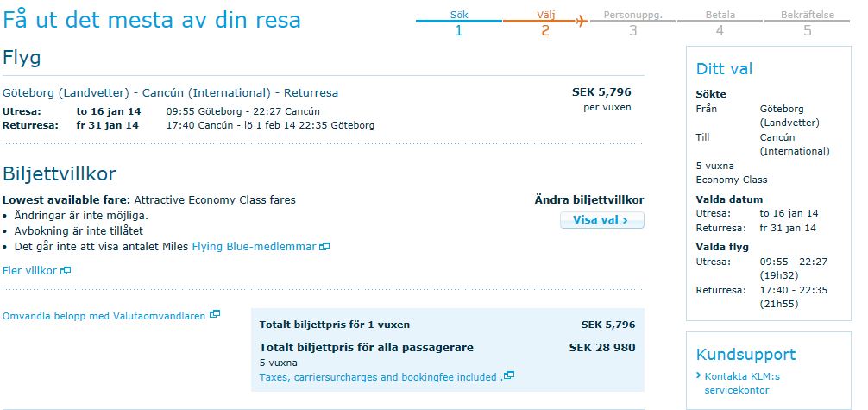The height and width of the screenshot is (410, 868).
Task: Open Kontakta KLM:s servicekontor link
Action: tap(741, 383)
